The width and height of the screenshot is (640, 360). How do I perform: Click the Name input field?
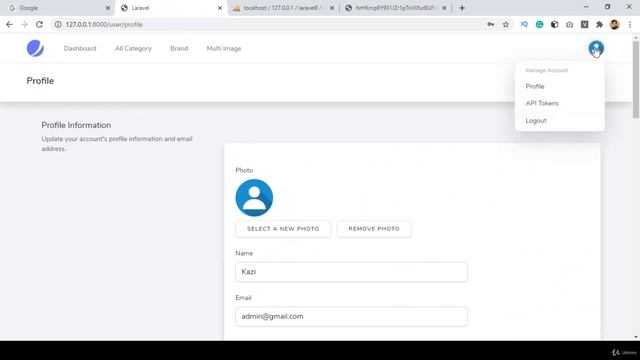(351, 272)
